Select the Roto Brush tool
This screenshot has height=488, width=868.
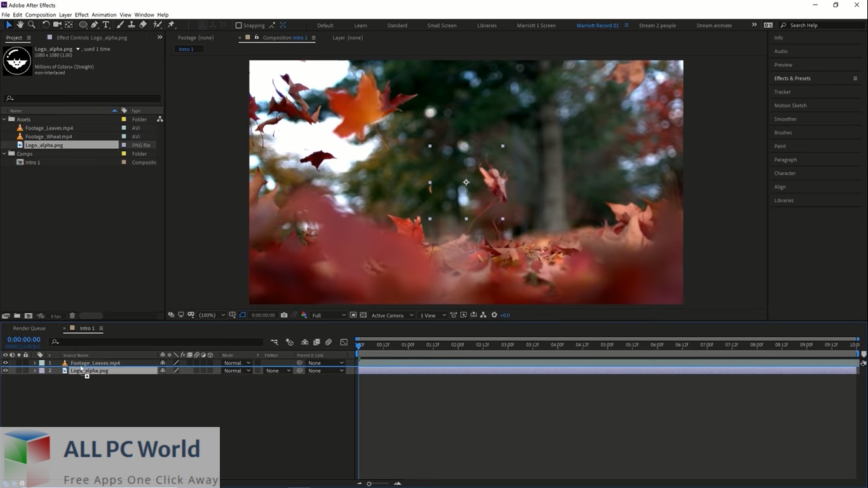click(157, 25)
